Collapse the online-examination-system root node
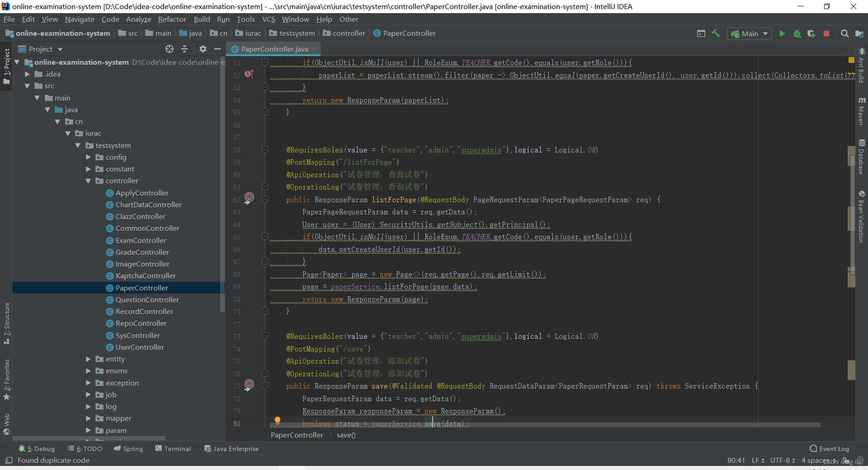Screen dimensions: 868x470 [17, 62]
